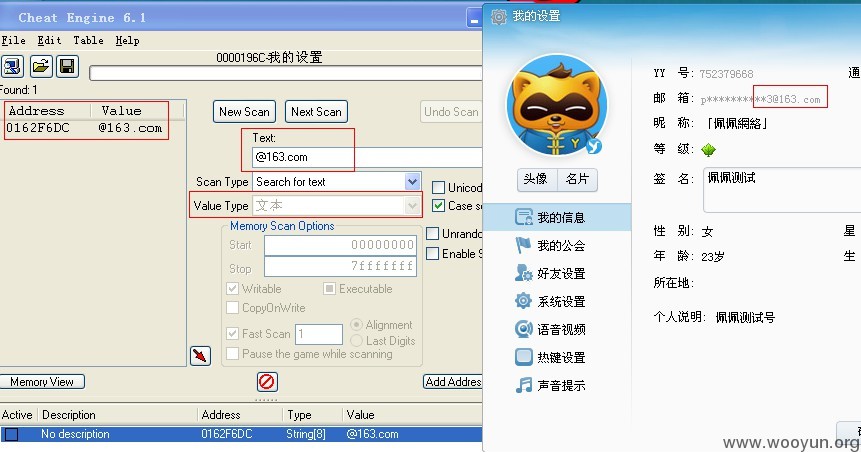Click the 系统设置 gear icon
This screenshot has height=452, width=861.
point(523,300)
